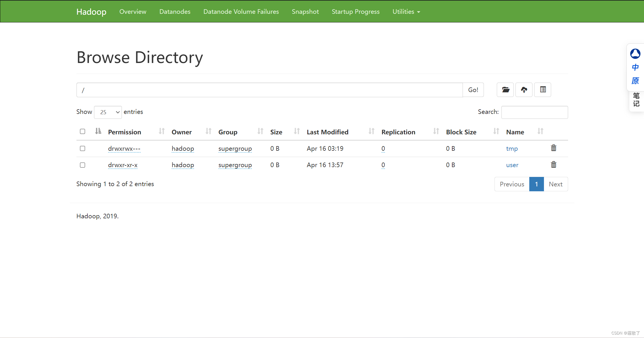Screen dimensions: 644x338
Task: Open the Snapshot tab
Action: point(305,12)
